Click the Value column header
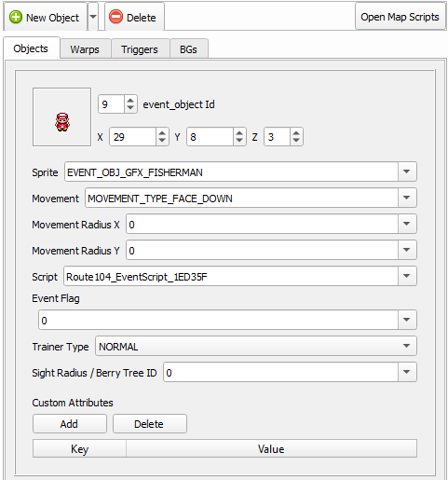Image resolution: width=448 pixels, height=480 pixels. point(271,448)
